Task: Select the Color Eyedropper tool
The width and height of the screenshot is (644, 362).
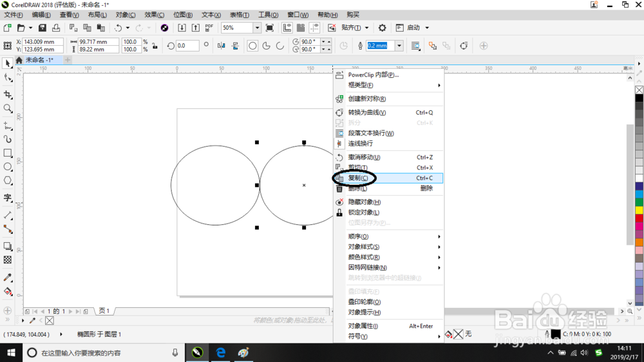Action: pyautogui.click(x=7, y=278)
